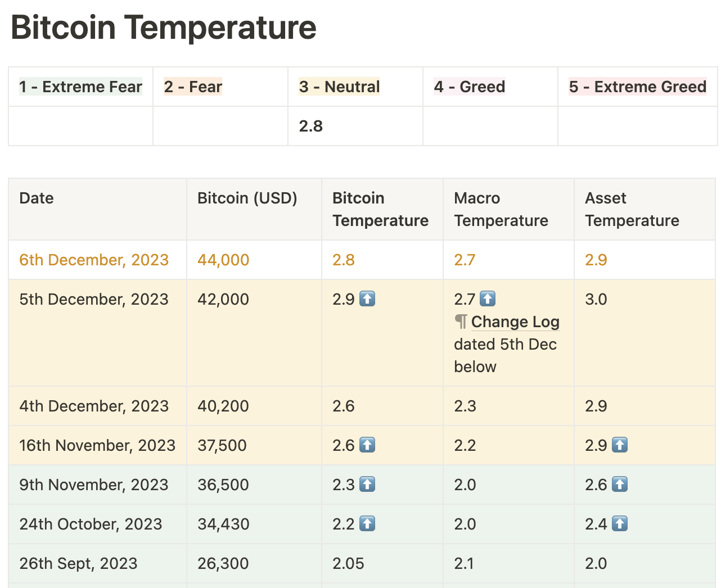This screenshot has width=721, height=588.
Task: Click up arrow beside 24th October Asset Temperature 2.4
Action: pos(620,524)
